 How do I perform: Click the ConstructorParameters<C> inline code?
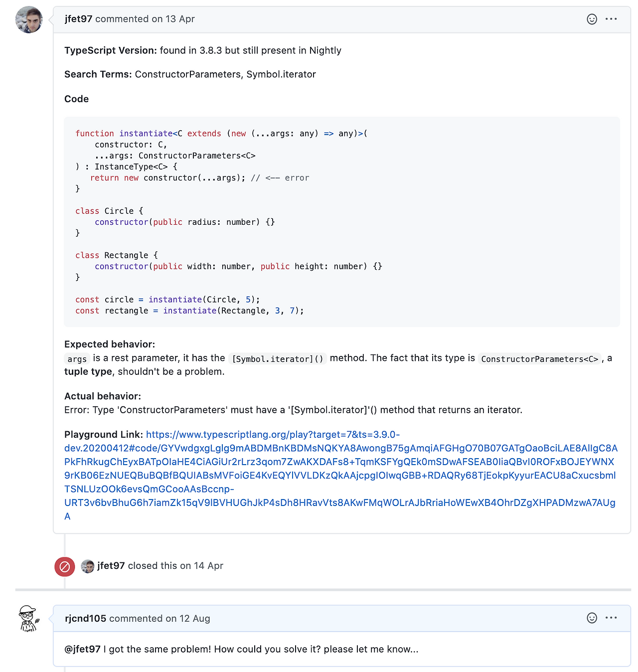pyautogui.click(x=539, y=359)
